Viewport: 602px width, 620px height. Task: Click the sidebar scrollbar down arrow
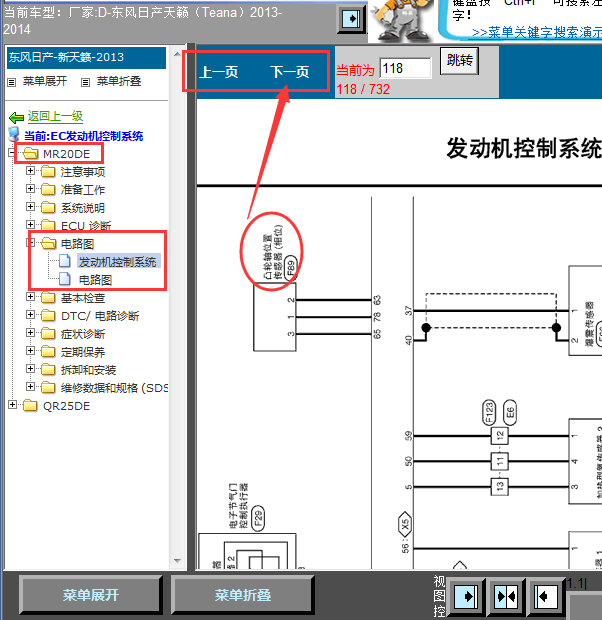click(177, 561)
